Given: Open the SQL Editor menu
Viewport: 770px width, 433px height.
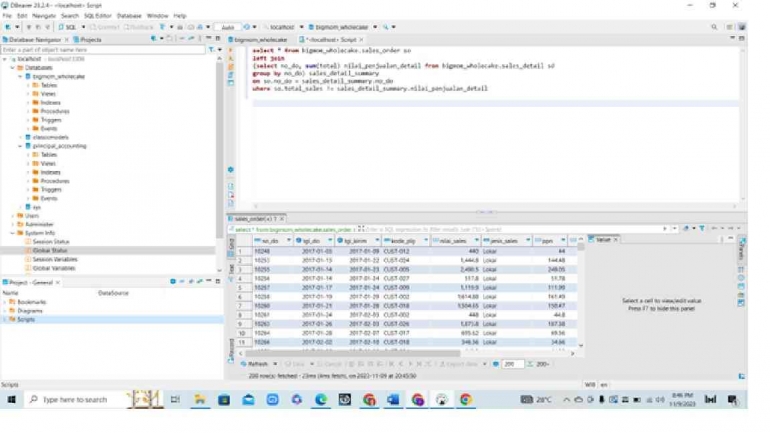Looking at the screenshot, I should (x=98, y=16).
